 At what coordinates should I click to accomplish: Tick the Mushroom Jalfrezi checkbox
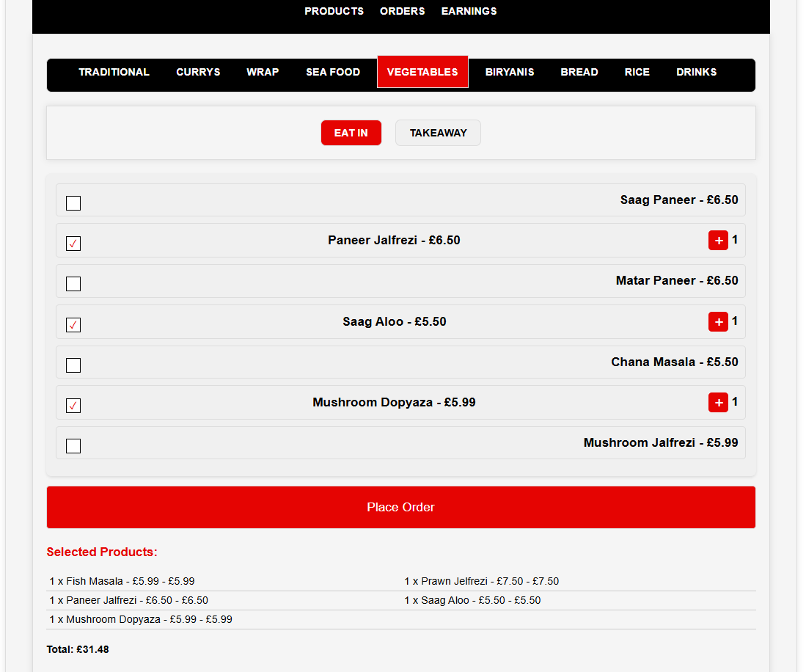click(73, 445)
